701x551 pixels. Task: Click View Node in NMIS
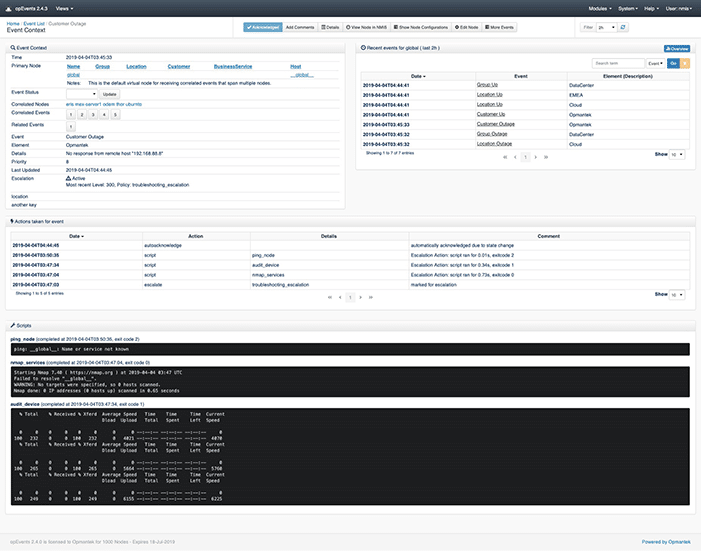[366, 27]
